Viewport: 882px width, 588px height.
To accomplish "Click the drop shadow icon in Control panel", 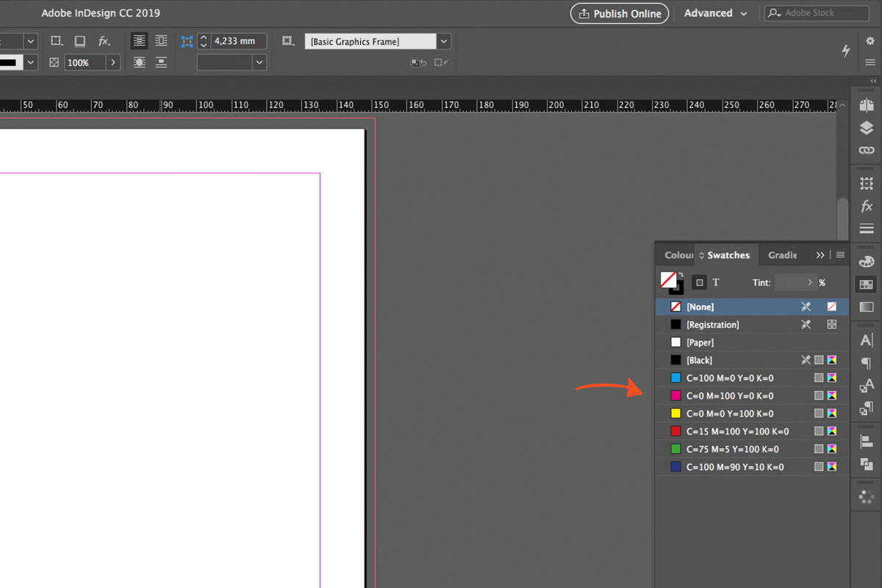I will pos(80,41).
